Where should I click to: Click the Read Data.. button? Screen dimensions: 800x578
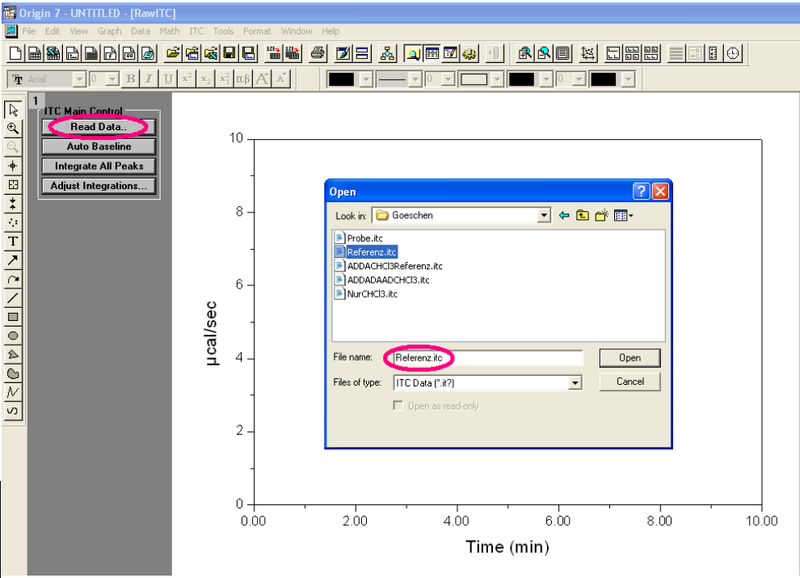pos(98,127)
